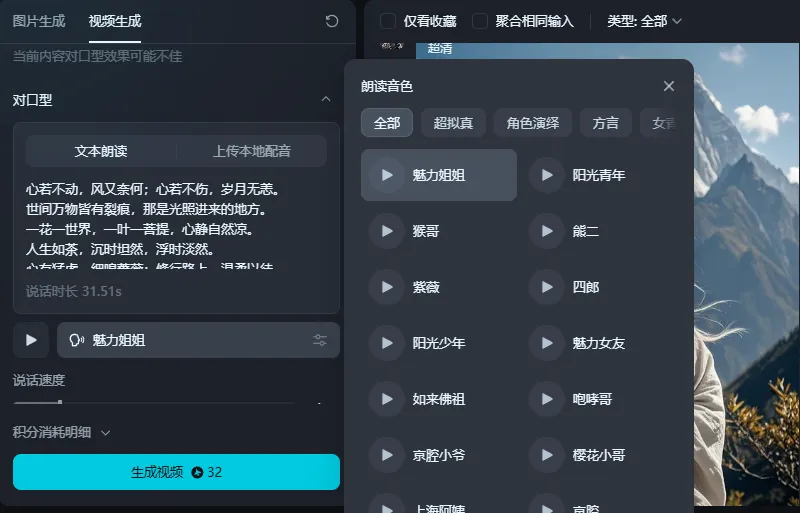Viewport: 800px width, 513px height.
Task: Choose the 阳光青年 voice name
Action: click(x=598, y=175)
